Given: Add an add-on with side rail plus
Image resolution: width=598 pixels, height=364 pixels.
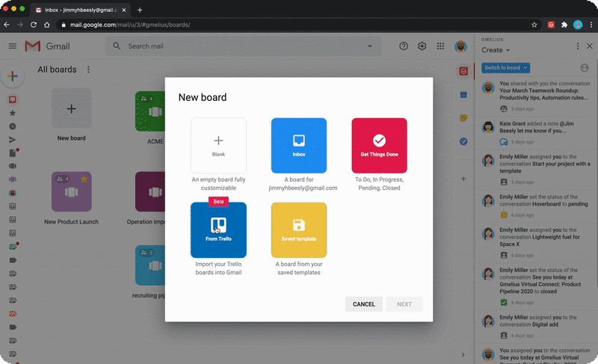Looking at the screenshot, I should (x=463, y=179).
